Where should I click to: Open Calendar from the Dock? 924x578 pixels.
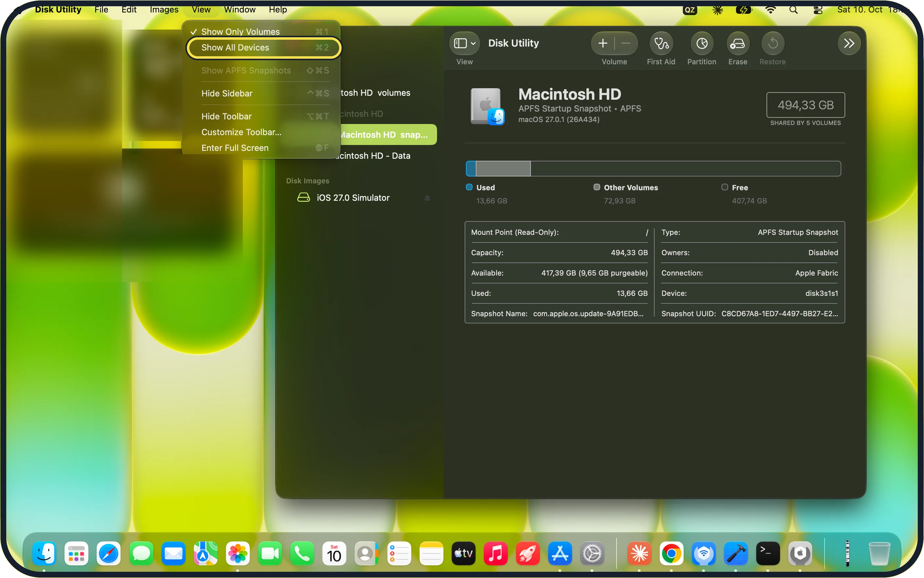334,554
